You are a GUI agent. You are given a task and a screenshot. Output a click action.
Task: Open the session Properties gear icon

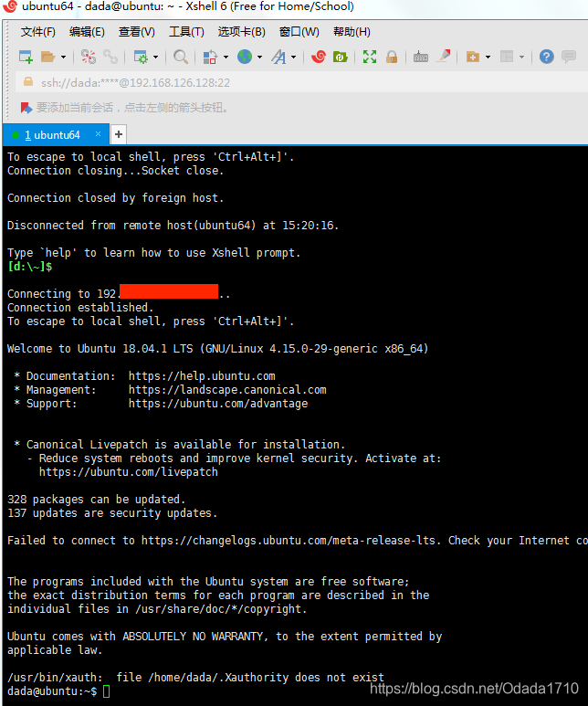coord(141,57)
